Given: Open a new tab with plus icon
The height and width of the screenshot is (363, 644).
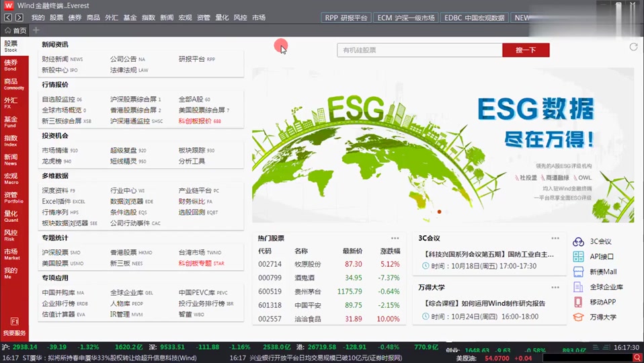Looking at the screenshot, I should click(36, 30).
